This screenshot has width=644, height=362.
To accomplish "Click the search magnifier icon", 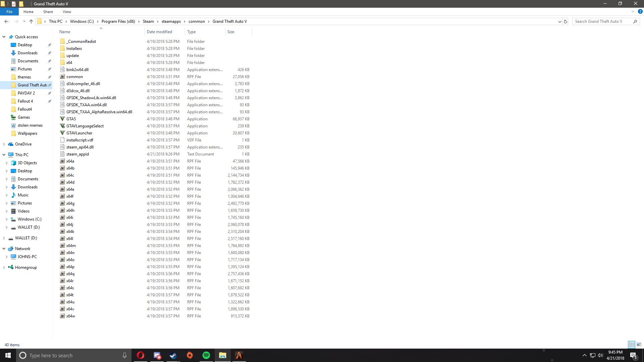I will (635, 21).
